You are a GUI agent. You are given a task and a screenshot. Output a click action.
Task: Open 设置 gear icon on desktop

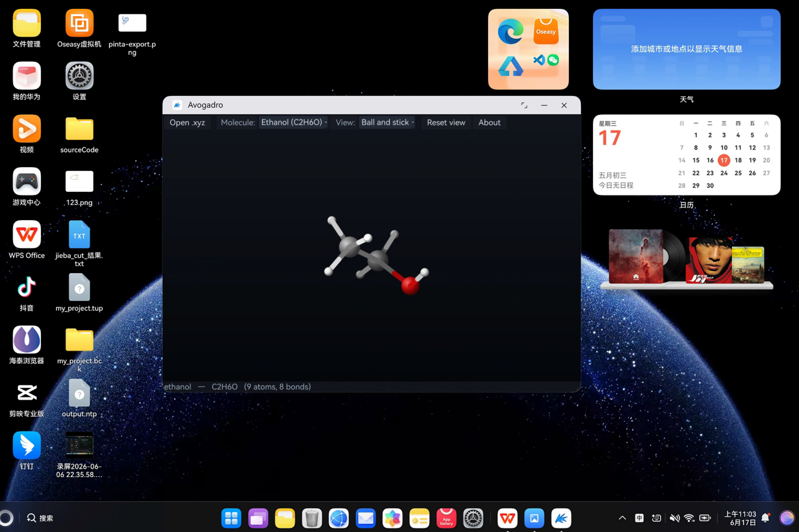tap(79, 81)
